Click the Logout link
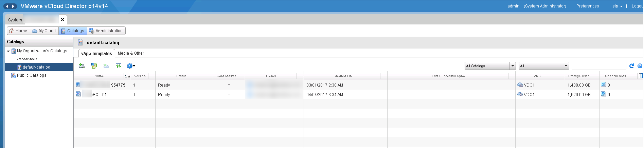 (638, 6)
